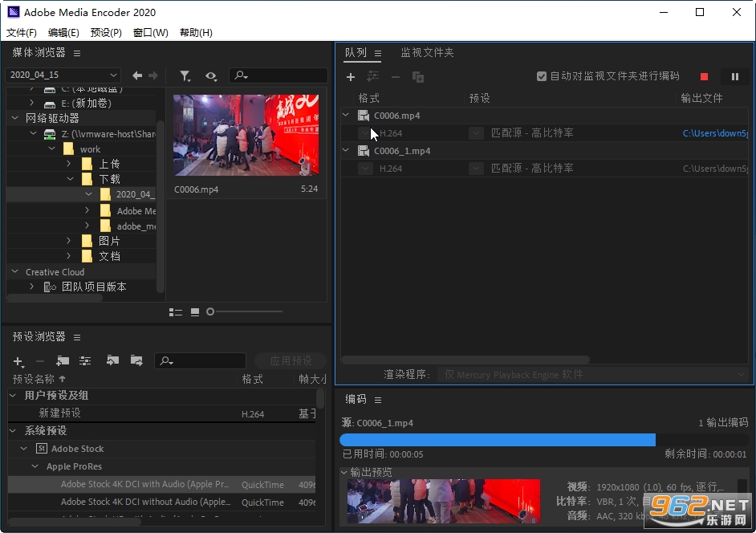Open preset settings sliders icon
The image size is (756, 533).
click(x=85, y=360)
